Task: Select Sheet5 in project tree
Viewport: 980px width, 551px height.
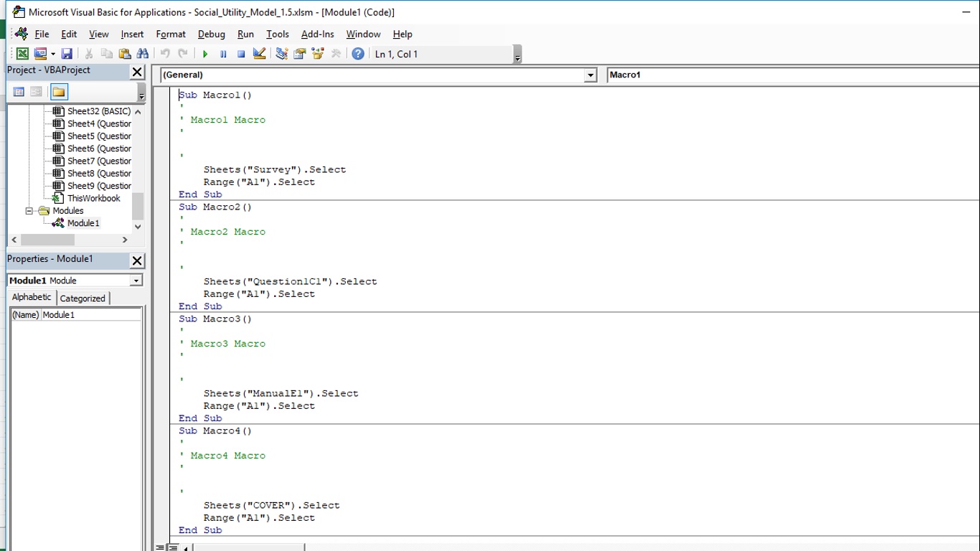Action: [x=99, y=136]
